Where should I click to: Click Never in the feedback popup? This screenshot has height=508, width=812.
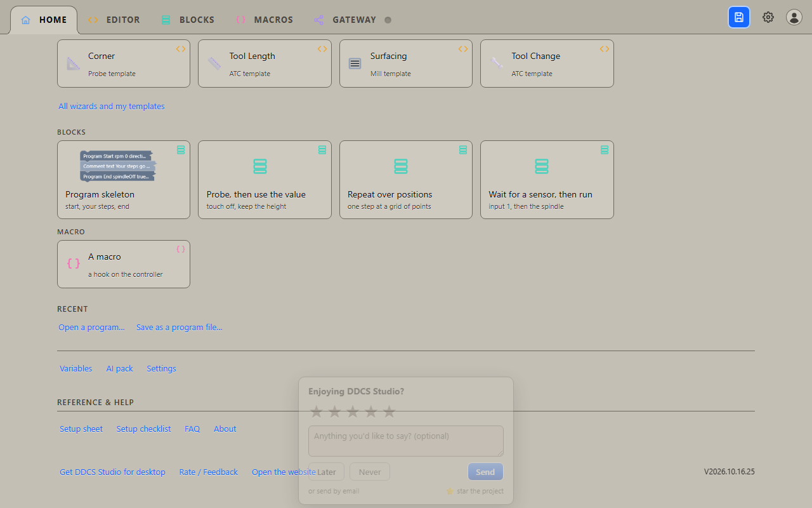tap(370, 472)
